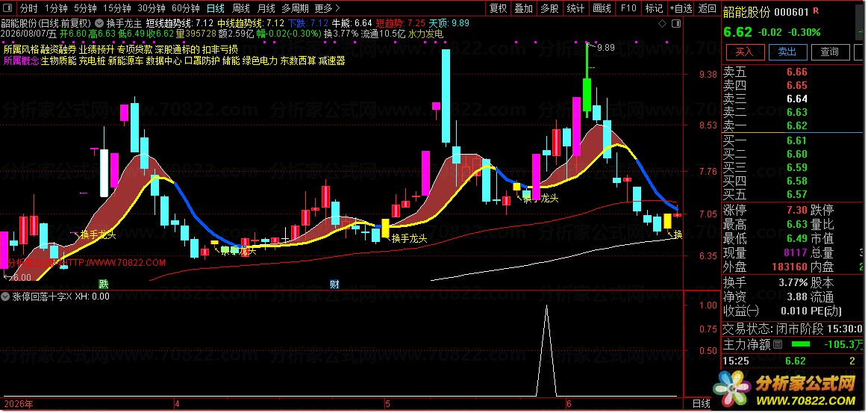Click the 融资融券 style tag
The height and width of the screenshot is (413, 868).
pyautogui.click(x=59, y=49)
